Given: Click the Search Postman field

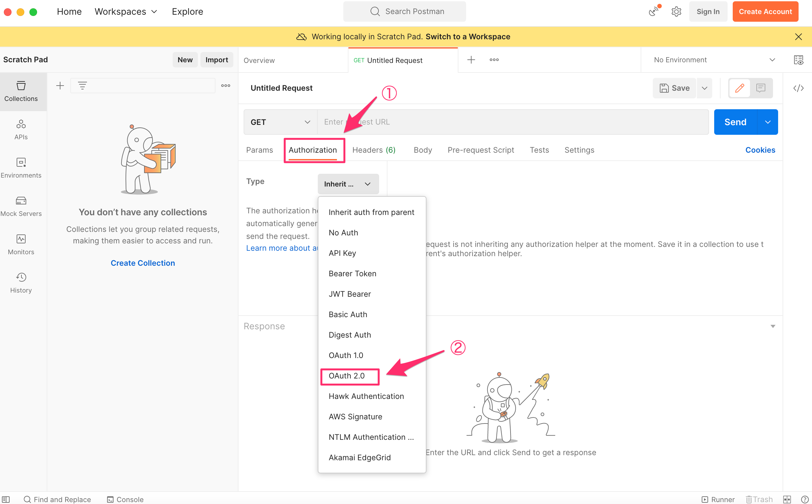Looking at the screenshot, I should [x=404, y=11].
